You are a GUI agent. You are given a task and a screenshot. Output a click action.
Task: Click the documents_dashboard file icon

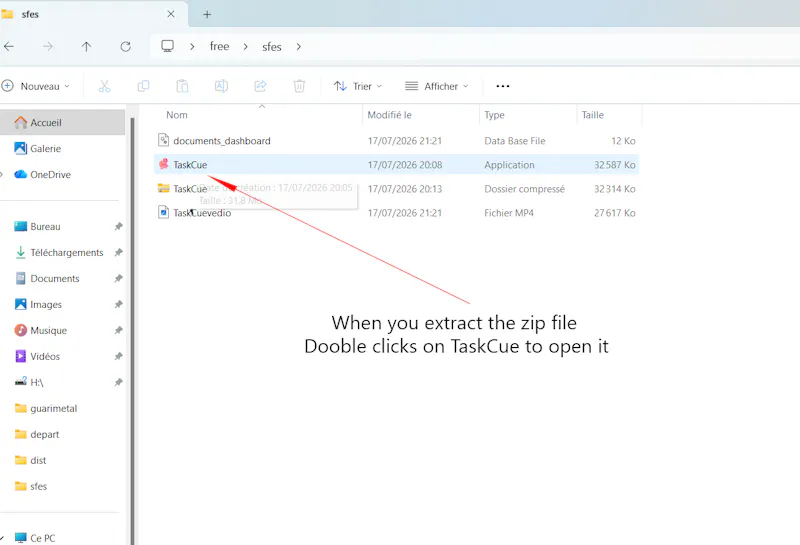pyautogui.click(x=163, y=139)
